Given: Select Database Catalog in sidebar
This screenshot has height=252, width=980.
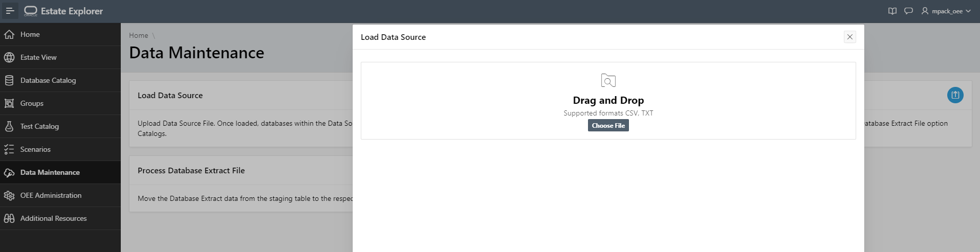Looking at the screenshot, I should [x=60, y=80].
